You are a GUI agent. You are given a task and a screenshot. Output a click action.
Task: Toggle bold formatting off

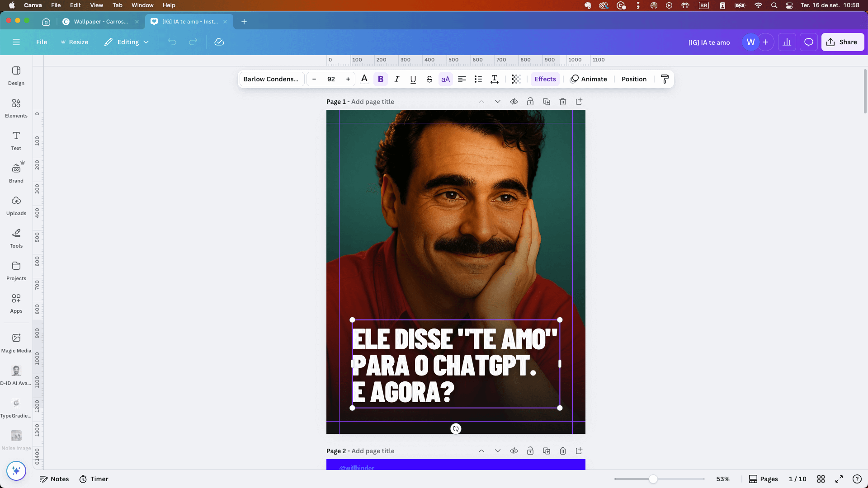[381, 79]
